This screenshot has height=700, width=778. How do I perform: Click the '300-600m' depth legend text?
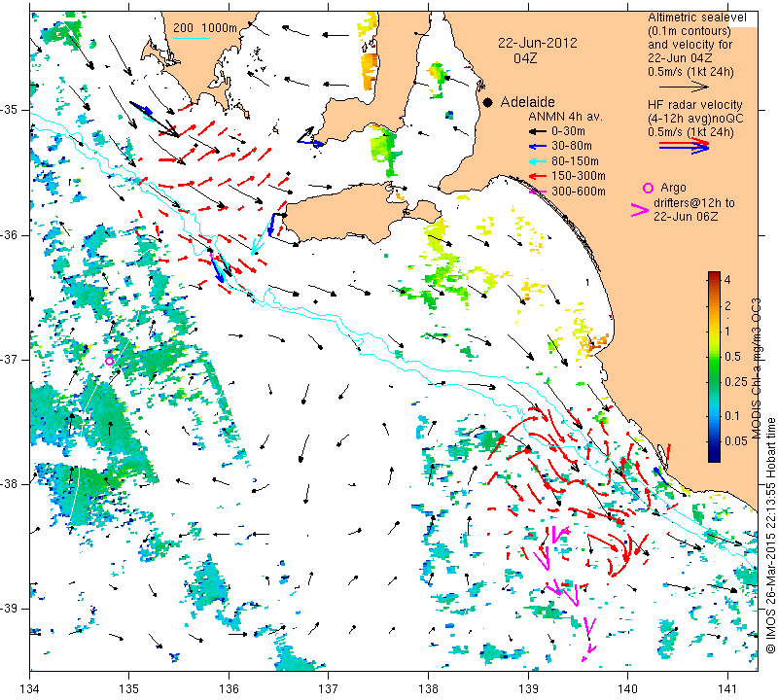578,191
